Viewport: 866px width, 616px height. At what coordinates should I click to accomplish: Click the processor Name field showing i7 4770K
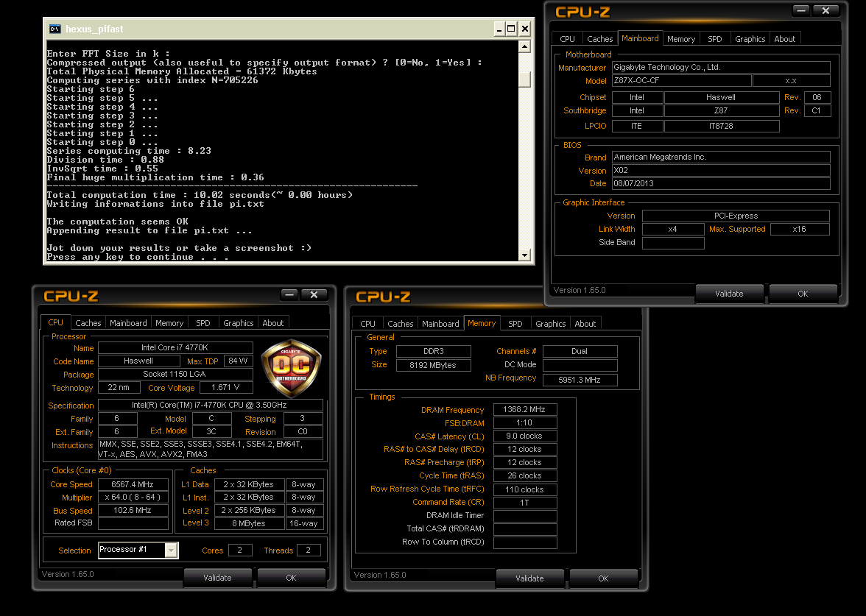click(x=175, y=347)
